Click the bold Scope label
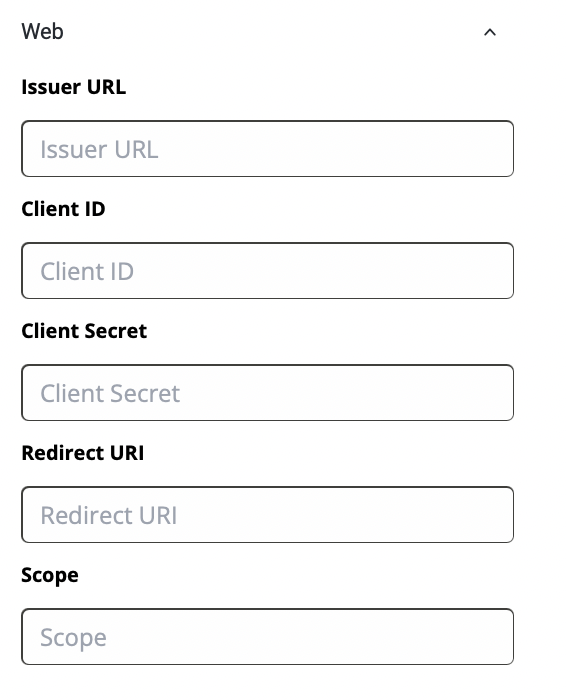 click(50, 575)
